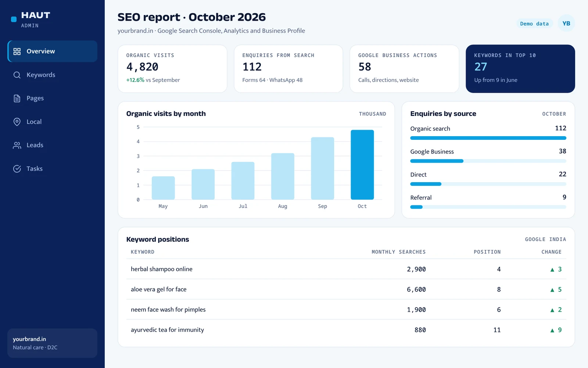Select the Enquiries from search card
The width and height of the screenshot is (588, 368).
pos(288,69)
